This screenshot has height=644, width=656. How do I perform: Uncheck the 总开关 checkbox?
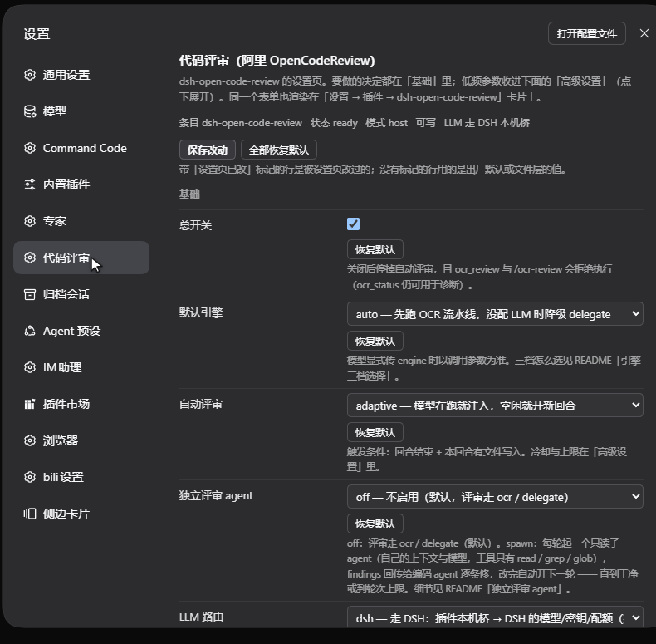(x=353, y=224)
